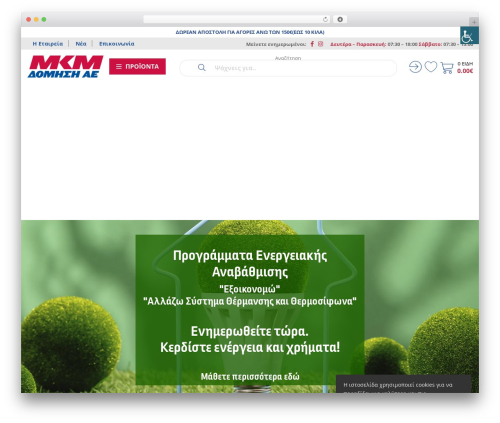Click "Αλλάζω Σύστημα Θέρμανσης και Θερμοσίφωνα" text
Image resolution: width=500 pixels, height=423 pixels.
tap(250, 301)
